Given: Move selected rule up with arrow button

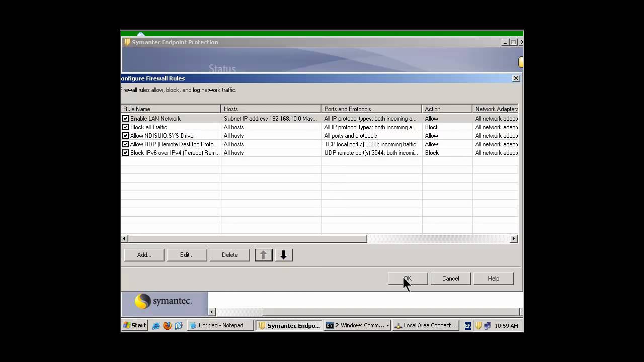Looking at the screenshot, I should point(263,255).
